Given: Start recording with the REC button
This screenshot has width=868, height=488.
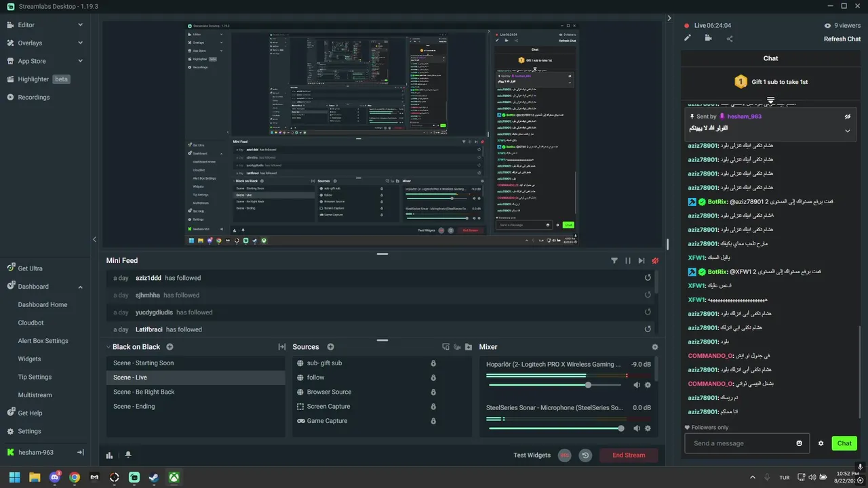Looking at the screenshot, I should coord(564,455).
